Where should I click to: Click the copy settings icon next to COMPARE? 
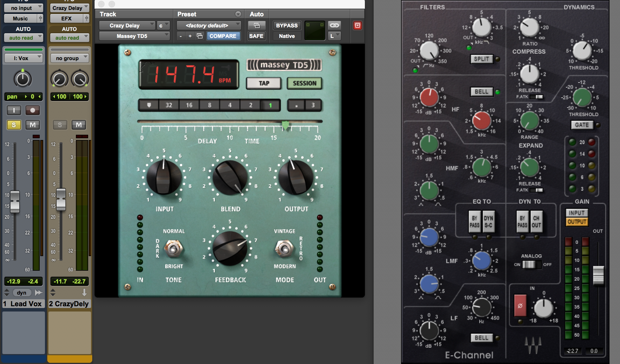click(x=200, y=36)
